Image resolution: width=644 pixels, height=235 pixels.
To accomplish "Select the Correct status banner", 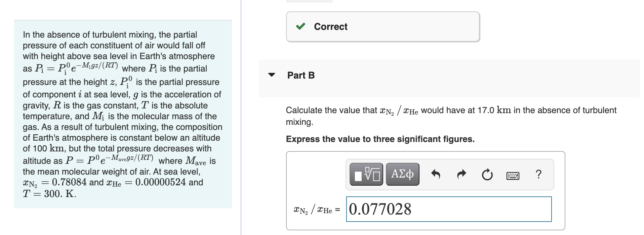I will pyautogui.click(x=383, y=26).
